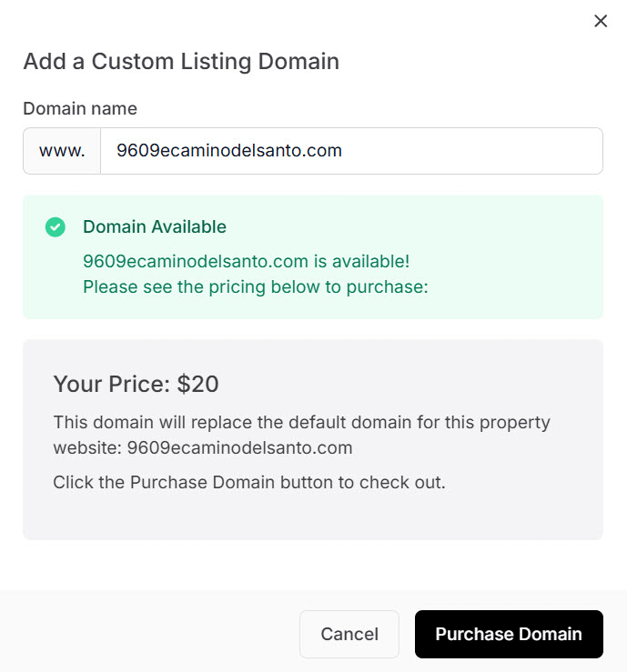This screenshot has height=672, width=627.
Task: Click the see pricing below notice
Action: point(255,287)
